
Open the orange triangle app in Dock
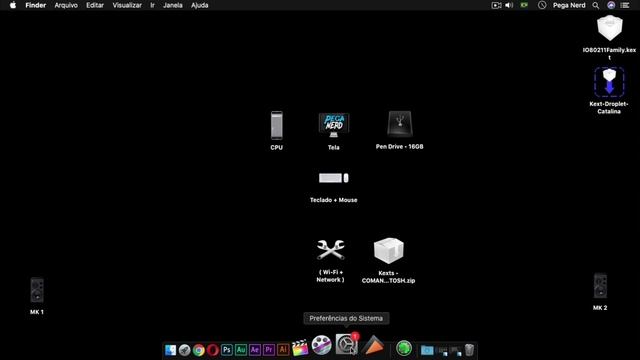[x=373, y=345]
